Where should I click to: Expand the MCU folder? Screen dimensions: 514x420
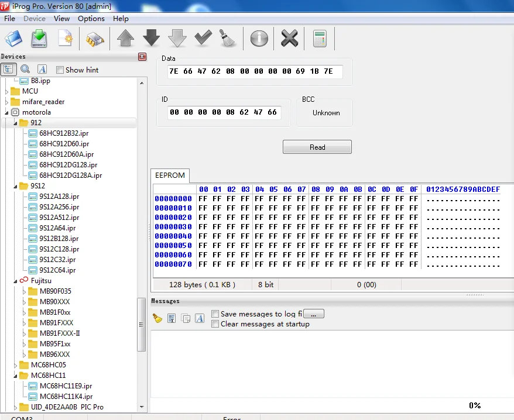pos(6,91)
